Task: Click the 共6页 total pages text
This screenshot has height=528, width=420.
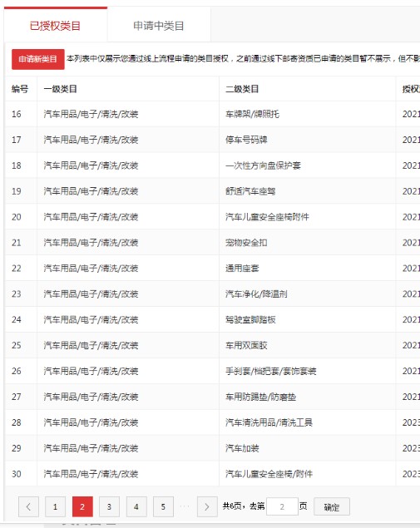Action: click(232, 506)
